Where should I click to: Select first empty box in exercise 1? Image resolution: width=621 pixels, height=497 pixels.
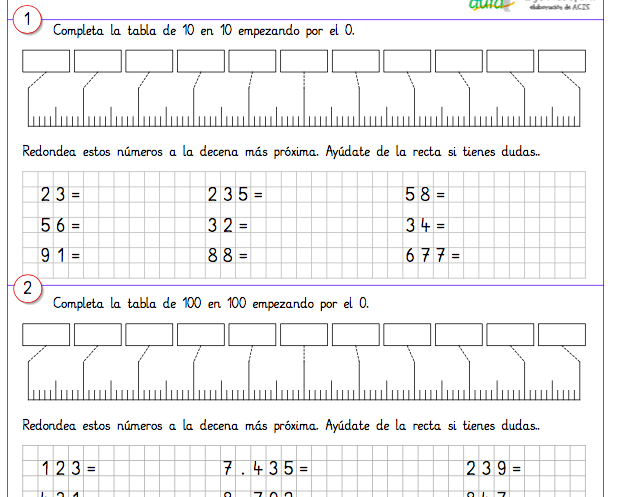[45, 62]
